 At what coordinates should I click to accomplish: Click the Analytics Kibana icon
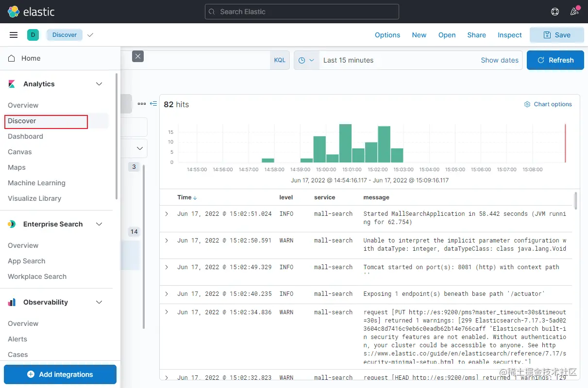click(x=12, y=84)
